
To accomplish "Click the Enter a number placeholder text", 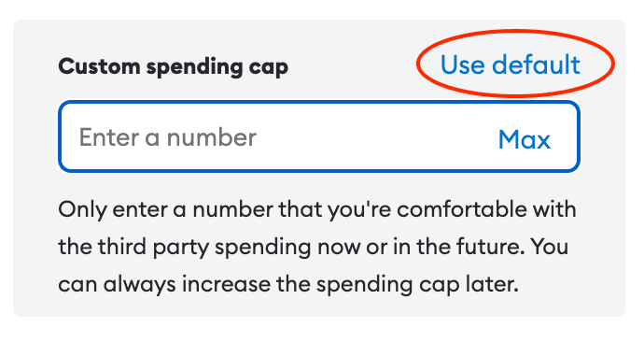I will point(168,137).
